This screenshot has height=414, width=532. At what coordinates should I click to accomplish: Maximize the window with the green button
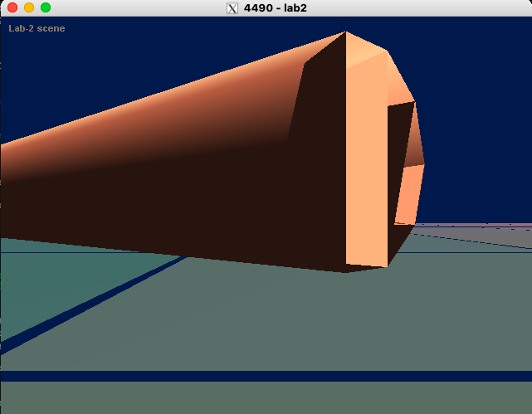(46, 7)
